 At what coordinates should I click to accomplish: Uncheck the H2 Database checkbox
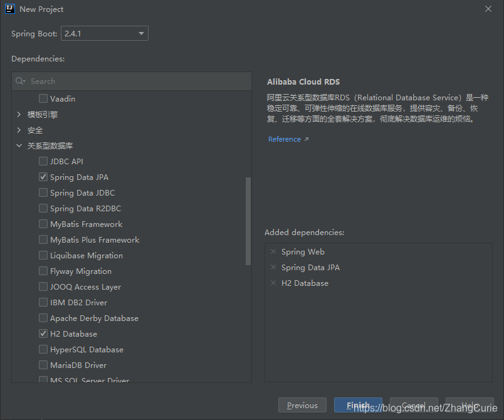click(43, 333)
